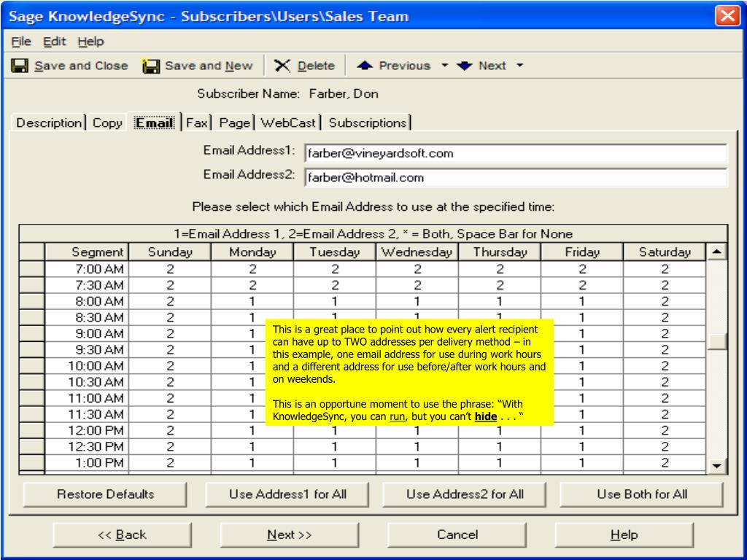Click the schedule scrollbar down arrow
This screenshot has width=747, height=560.
click(x=716, y=466)
